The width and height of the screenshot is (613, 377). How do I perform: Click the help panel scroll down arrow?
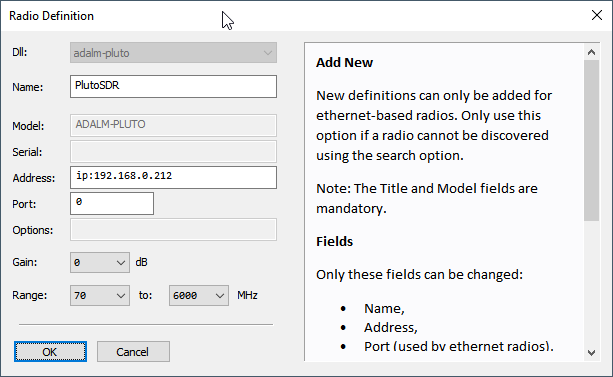point(591,353)
